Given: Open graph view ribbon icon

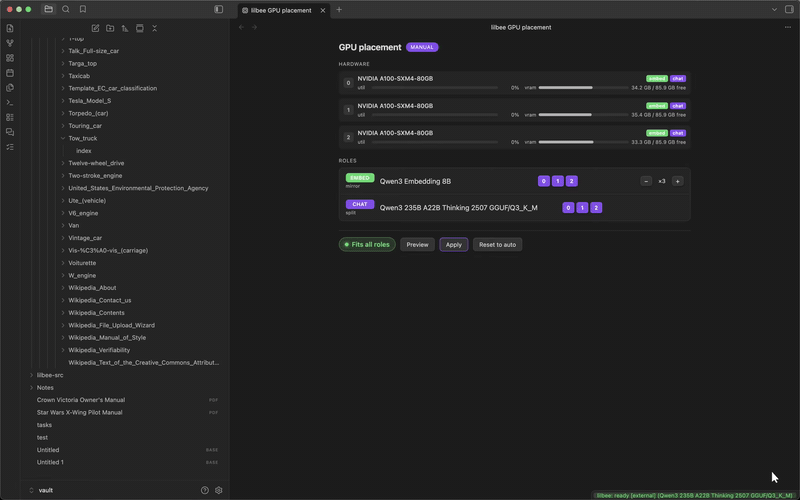Looking at the screenshot, I should point(10,43).
